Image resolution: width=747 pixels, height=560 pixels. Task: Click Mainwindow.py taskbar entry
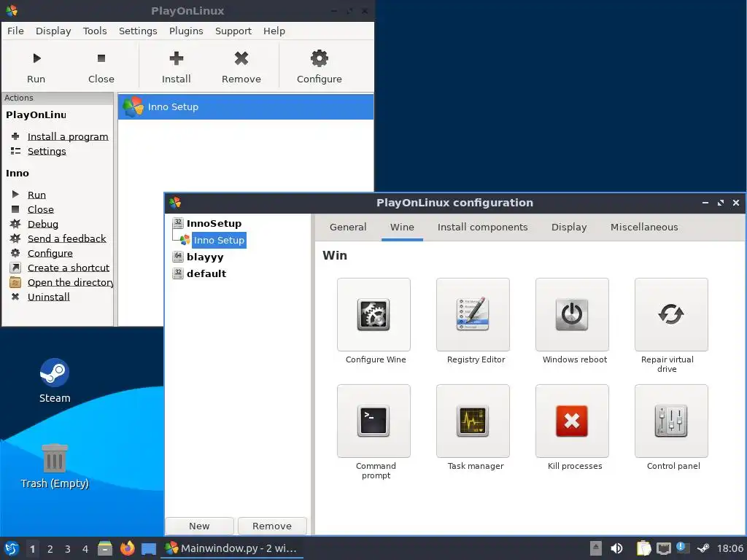[231, 548]
